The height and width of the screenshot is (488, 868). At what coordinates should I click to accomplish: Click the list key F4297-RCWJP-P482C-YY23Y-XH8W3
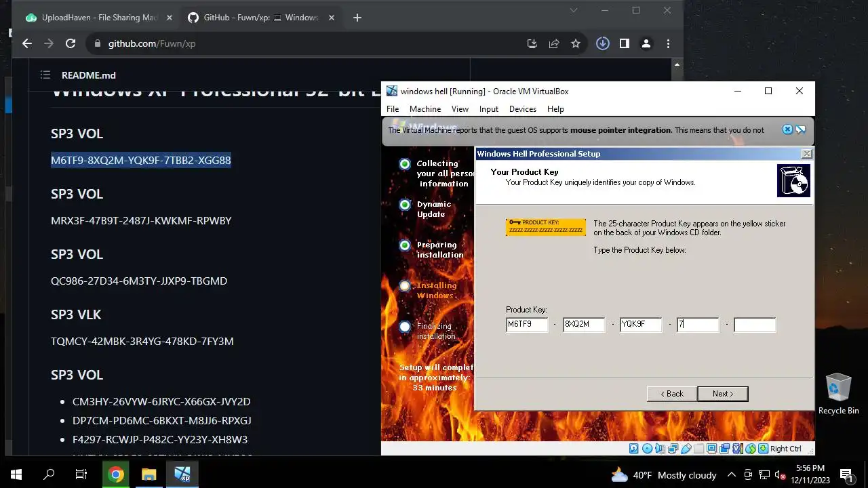click(x=160, y=440)
